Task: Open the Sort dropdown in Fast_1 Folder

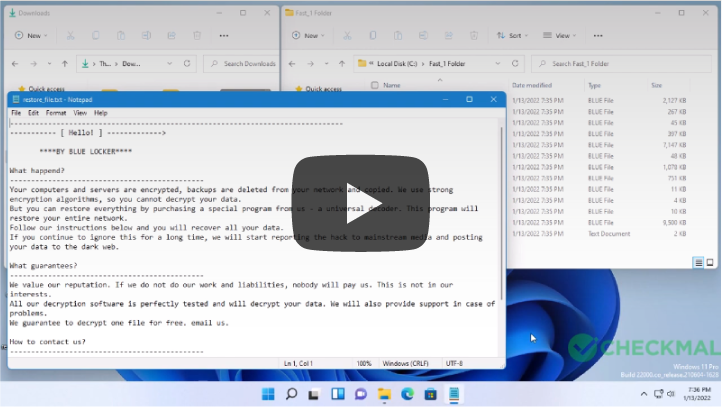Action: [512, 35]
